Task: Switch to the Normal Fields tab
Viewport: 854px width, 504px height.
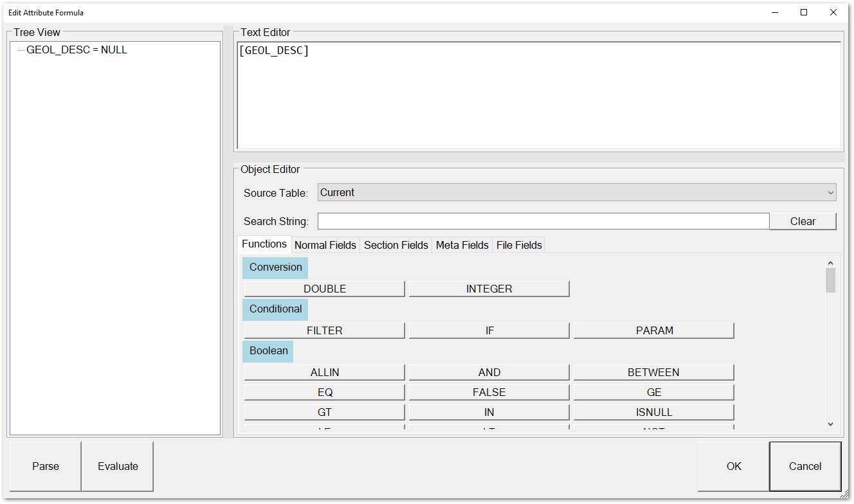Action: click(x=325, y=244)
